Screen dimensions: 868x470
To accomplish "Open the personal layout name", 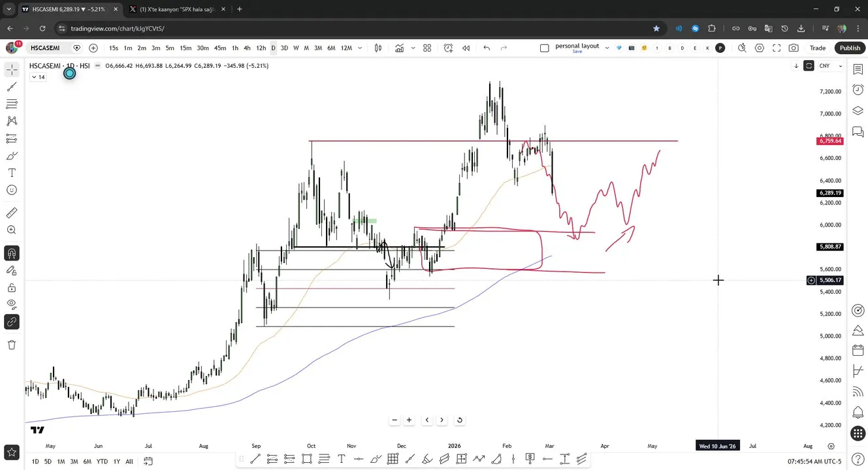I will point(577,48).
